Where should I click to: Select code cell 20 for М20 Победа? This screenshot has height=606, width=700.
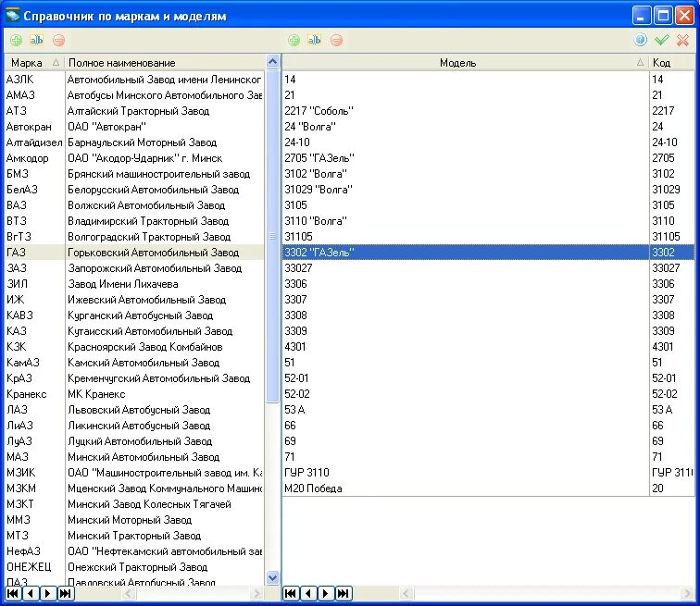pyautogui.click(x=672, y=489)
